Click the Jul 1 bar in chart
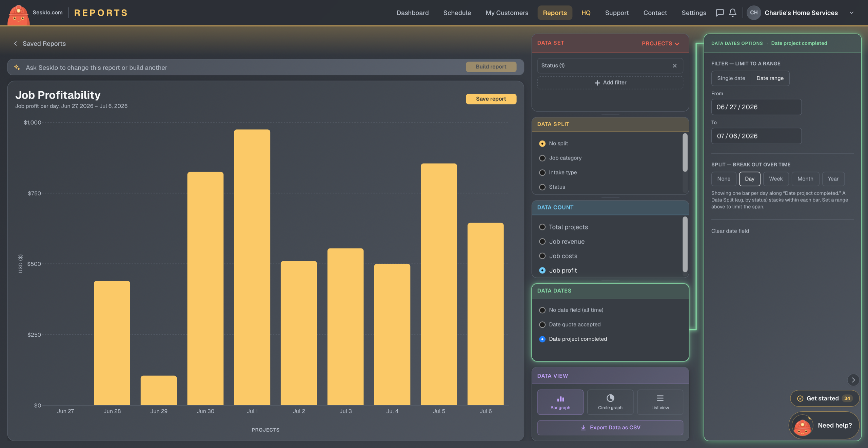This screenshot has height=448, width=868. (252, 267)
